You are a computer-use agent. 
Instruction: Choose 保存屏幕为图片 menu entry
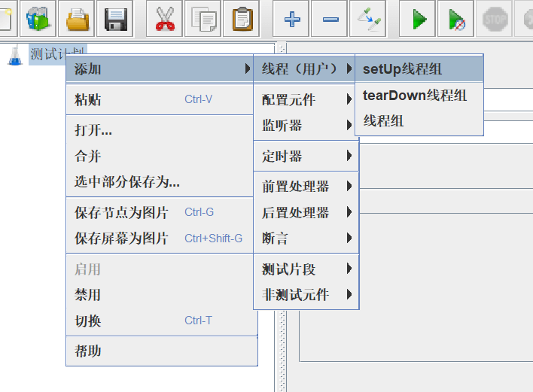tap(160, 239)
